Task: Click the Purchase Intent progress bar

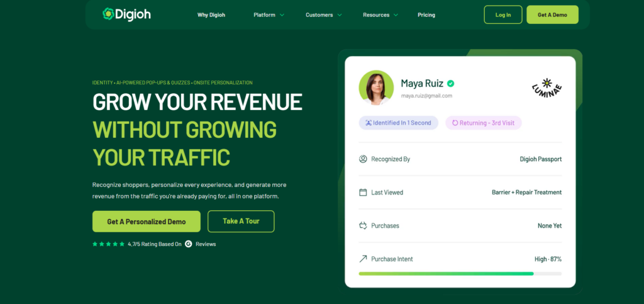Action: point(460,274)
